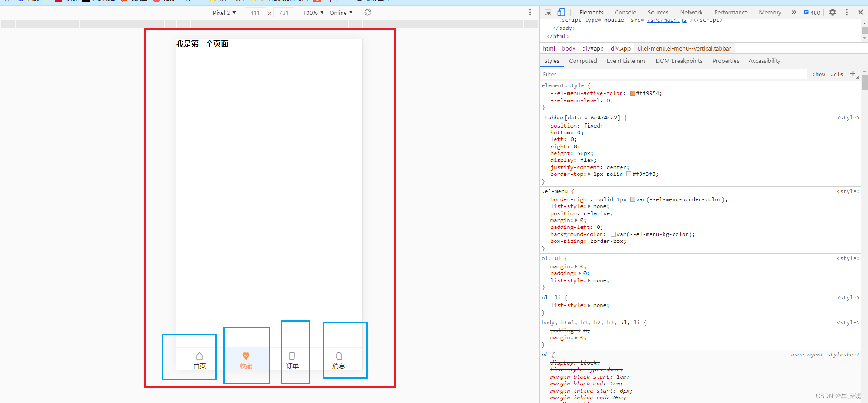Image resolution: width=868 pixels, height=403 pixels.
Task: Open device toolbar more options menu
Action: [530, 13]
